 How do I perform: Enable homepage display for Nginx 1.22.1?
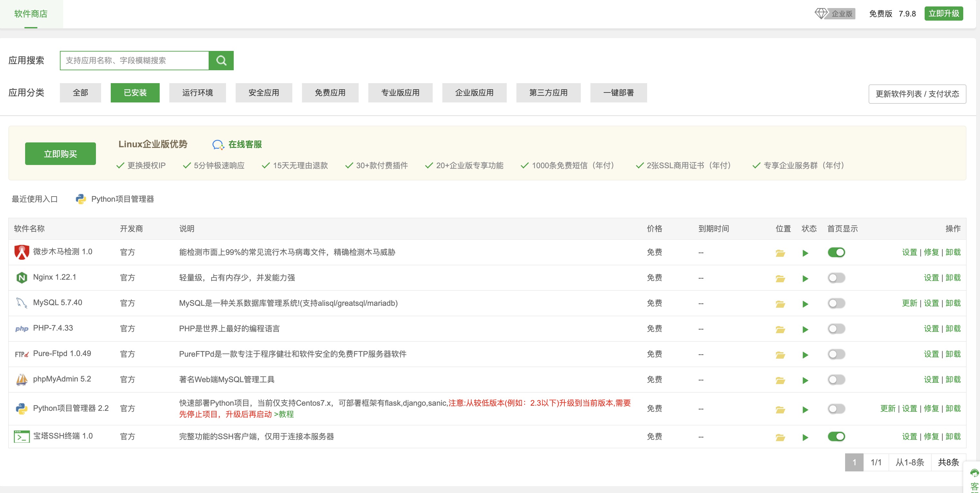(x=836, y=278)
